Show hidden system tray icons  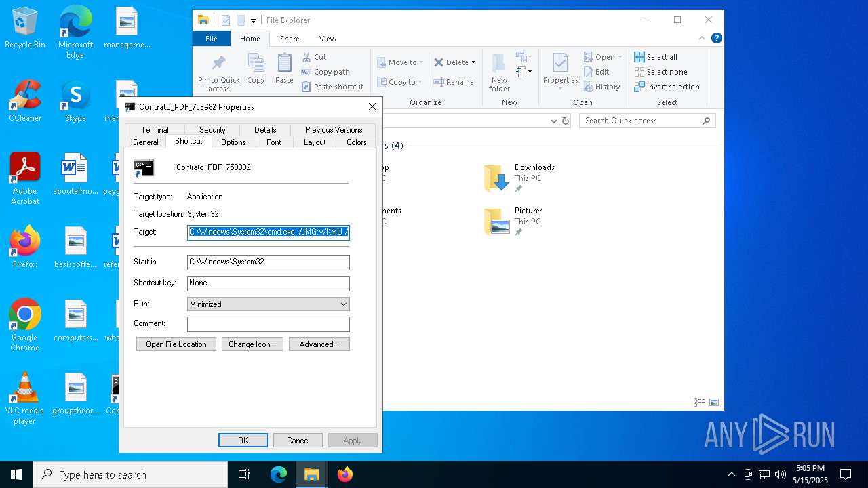(731, 474)
